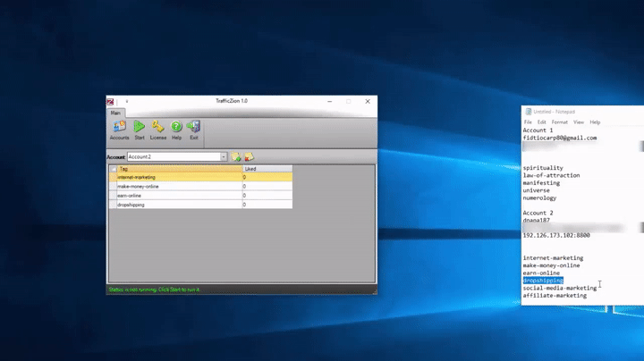Image resolution: width=644 pixels, height=361 pixels.
Task: Switch to the Main ribbon tab
Action: point(115,113)
